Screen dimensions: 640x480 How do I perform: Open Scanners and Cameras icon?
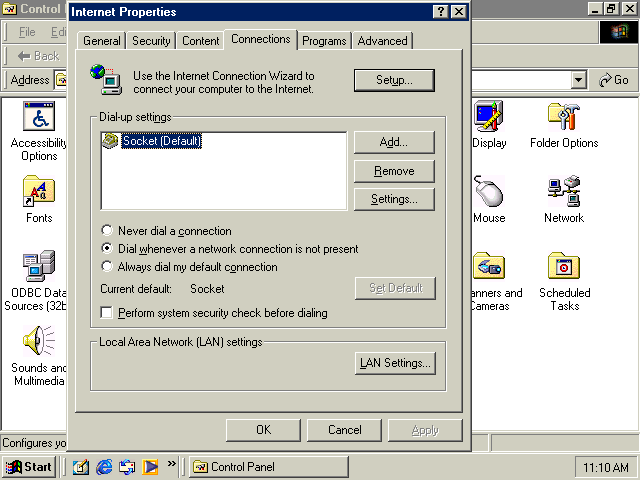[489, 266]
